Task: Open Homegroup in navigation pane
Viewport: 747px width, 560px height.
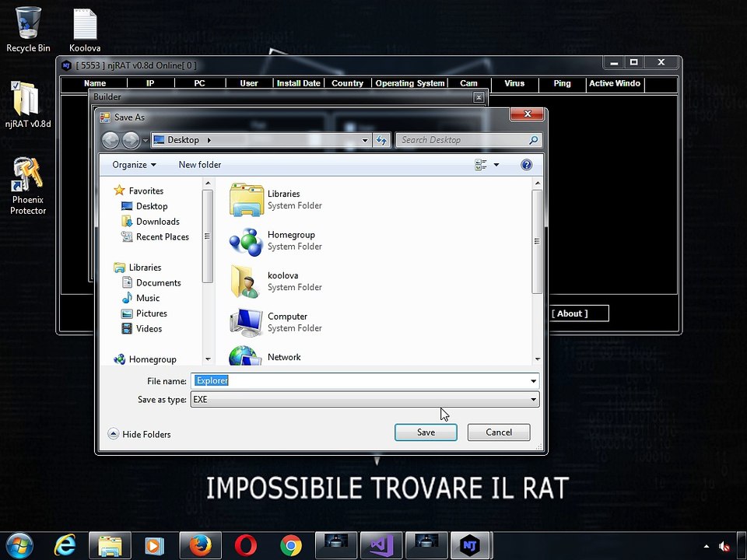Action: (146, 359)
